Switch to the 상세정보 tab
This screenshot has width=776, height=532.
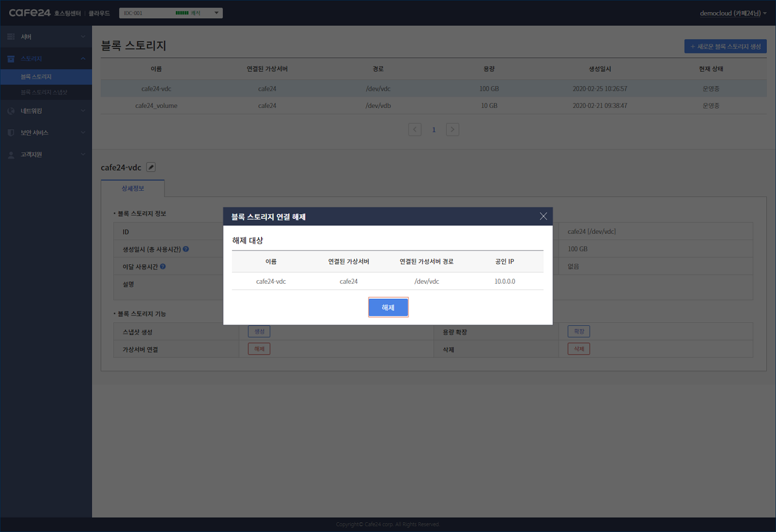coord(133,188)
